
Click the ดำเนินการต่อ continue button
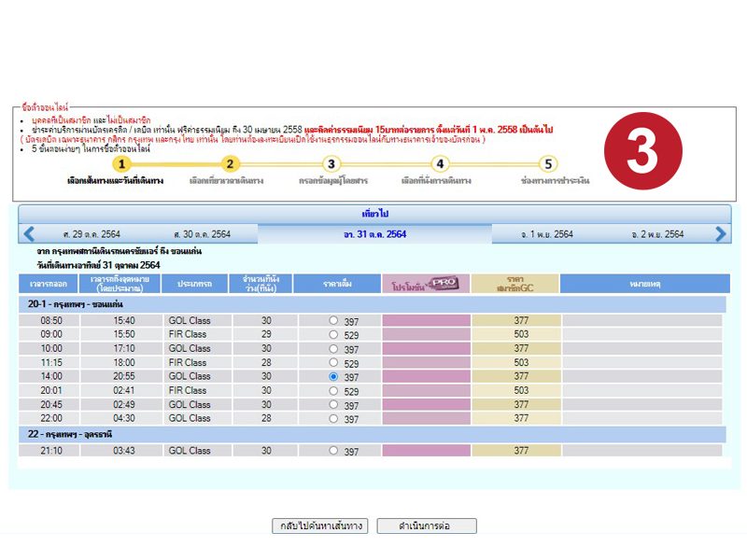(427, 525)
